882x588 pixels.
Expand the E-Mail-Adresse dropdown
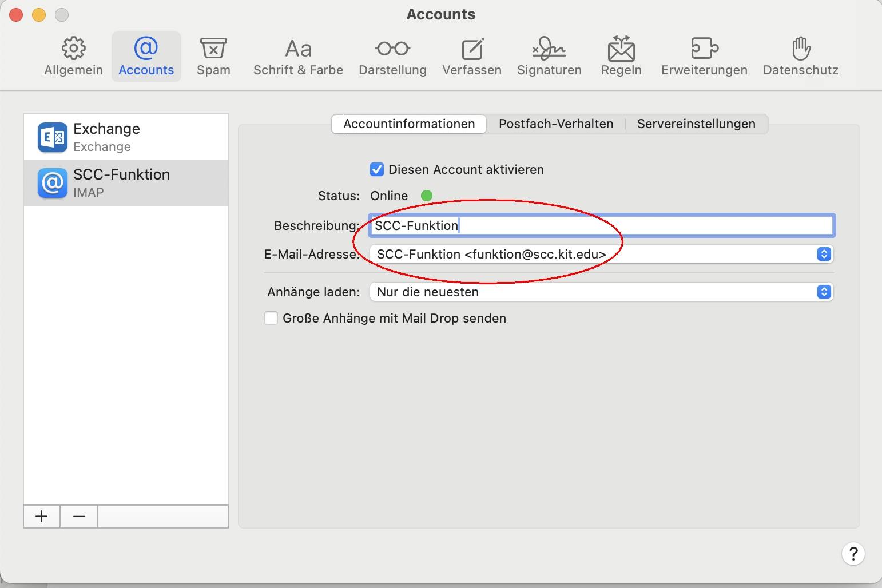[x=824, y=254]
